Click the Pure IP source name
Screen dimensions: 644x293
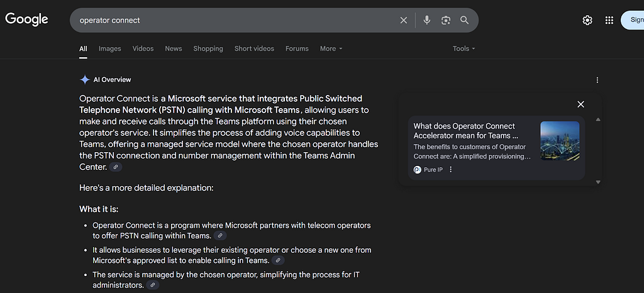point(433,170)
